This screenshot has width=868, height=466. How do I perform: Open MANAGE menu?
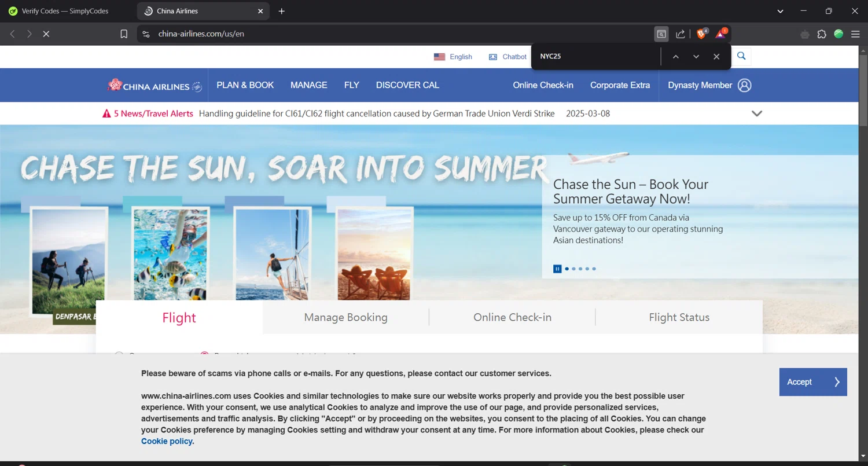(309, 85)
